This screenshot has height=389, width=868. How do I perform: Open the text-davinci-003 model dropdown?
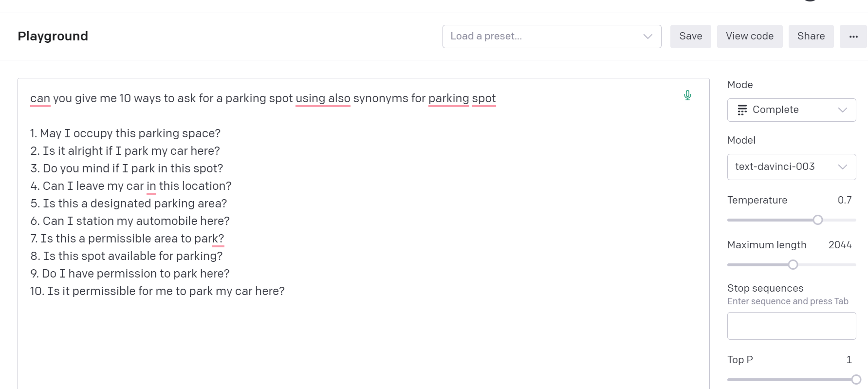click(792, 167)
